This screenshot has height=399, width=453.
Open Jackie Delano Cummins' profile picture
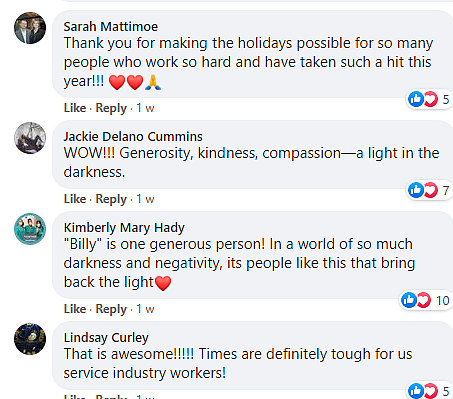point(30,138)
